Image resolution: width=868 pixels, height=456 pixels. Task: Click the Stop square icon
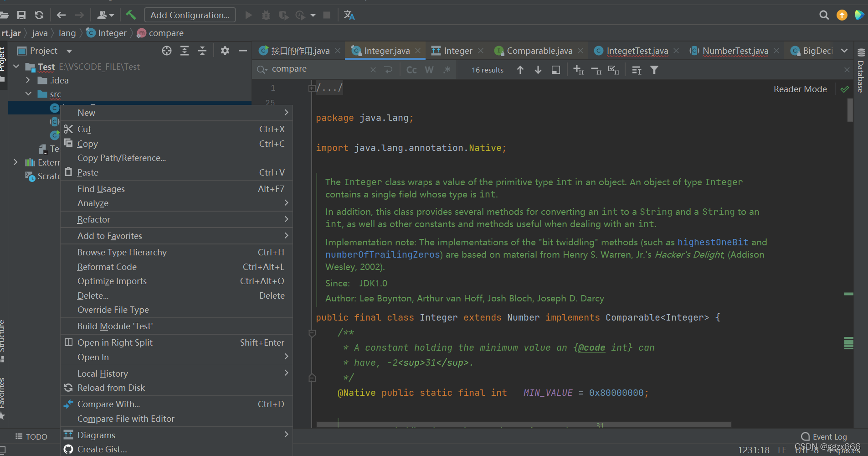(327, 15)
